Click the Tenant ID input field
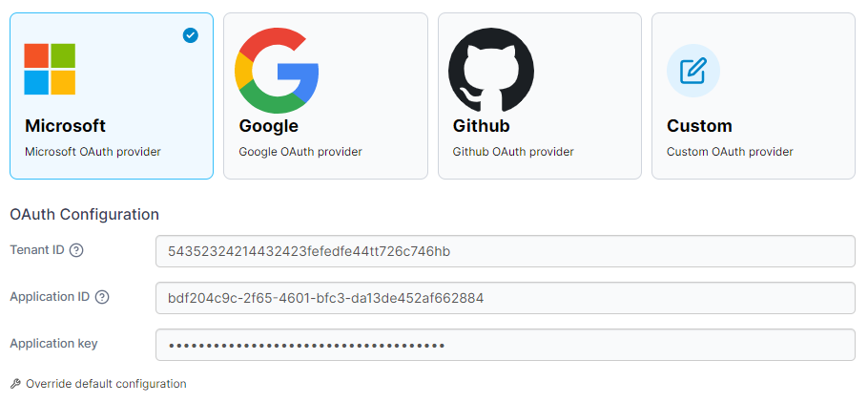The image size is (868, 403). click(505, 251)
